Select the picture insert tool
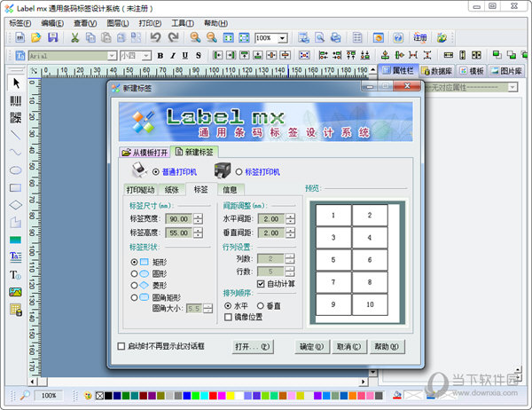This screenshot has height=410, width=532. [x=16, y=292]
